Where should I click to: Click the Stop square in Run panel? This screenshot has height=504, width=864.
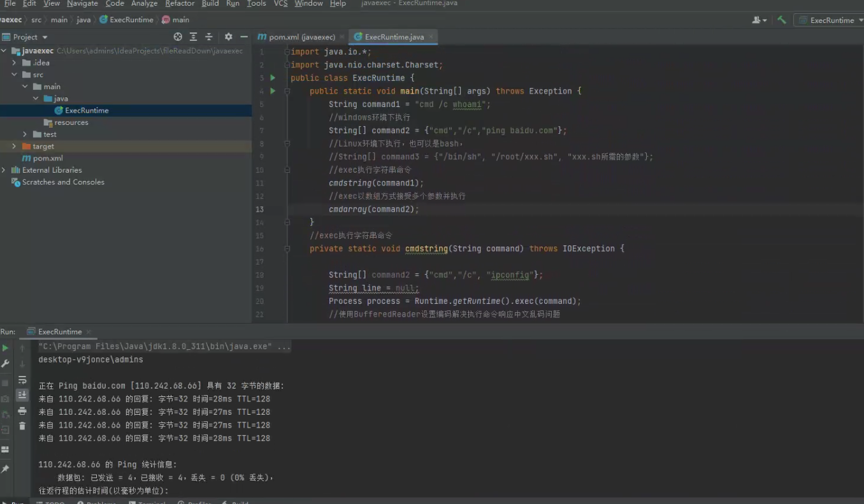(5, 383)
